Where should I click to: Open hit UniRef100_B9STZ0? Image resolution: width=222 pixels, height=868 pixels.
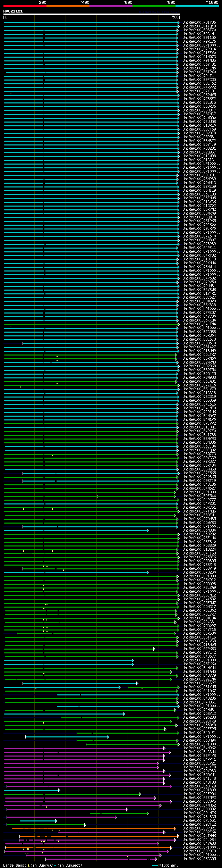pos(199,30)
